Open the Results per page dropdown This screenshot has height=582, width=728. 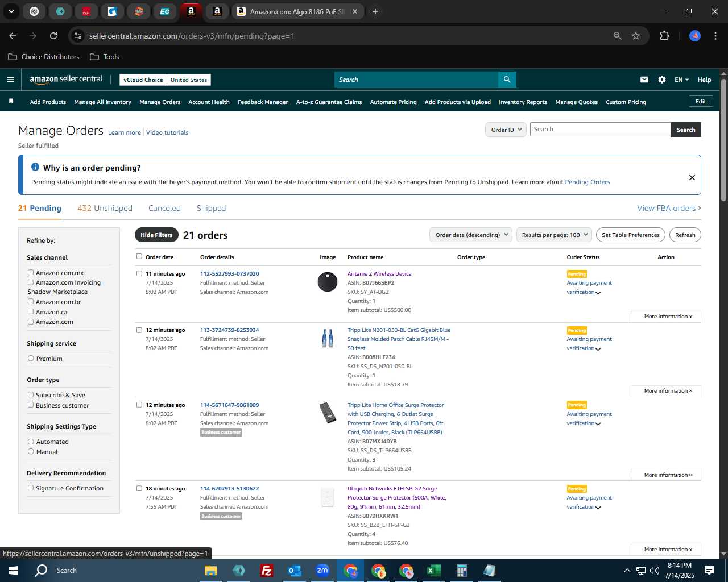554,235
